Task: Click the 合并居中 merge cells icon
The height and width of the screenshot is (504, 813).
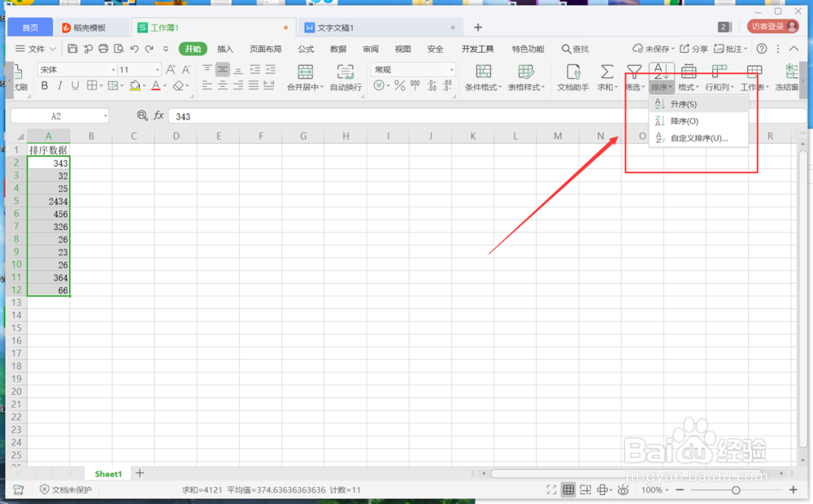Action: coord(305,72)
